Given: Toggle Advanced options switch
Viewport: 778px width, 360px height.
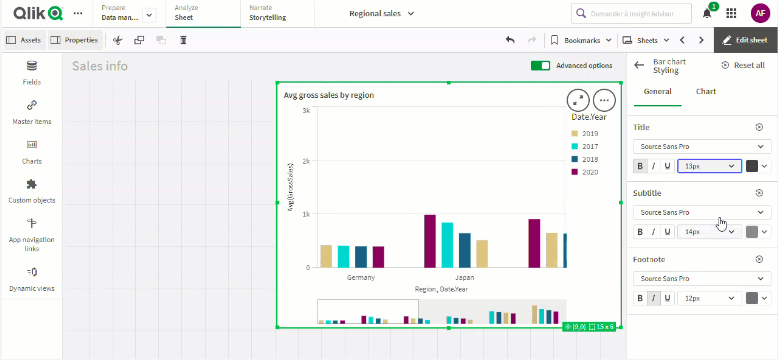Looking at the screenshot, I should pos(540,65).
